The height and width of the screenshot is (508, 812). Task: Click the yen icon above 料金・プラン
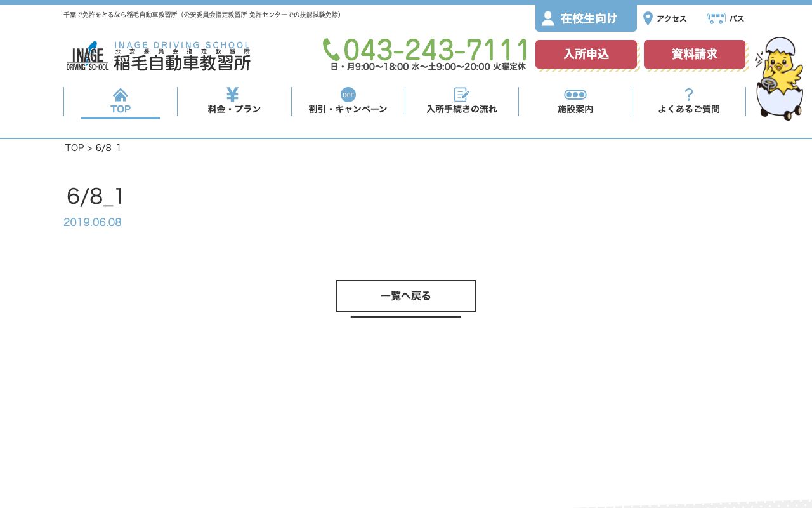click(x=232, y=94)
